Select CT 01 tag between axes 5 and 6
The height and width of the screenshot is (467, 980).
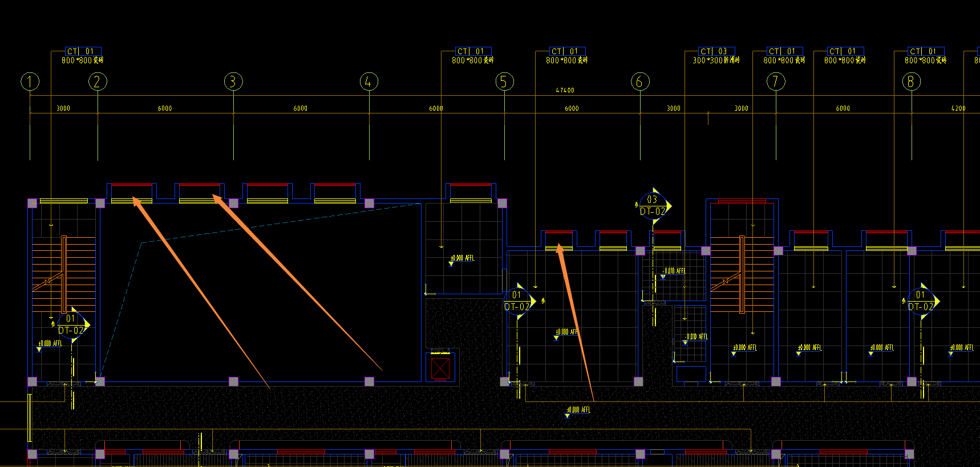point(568,51)
